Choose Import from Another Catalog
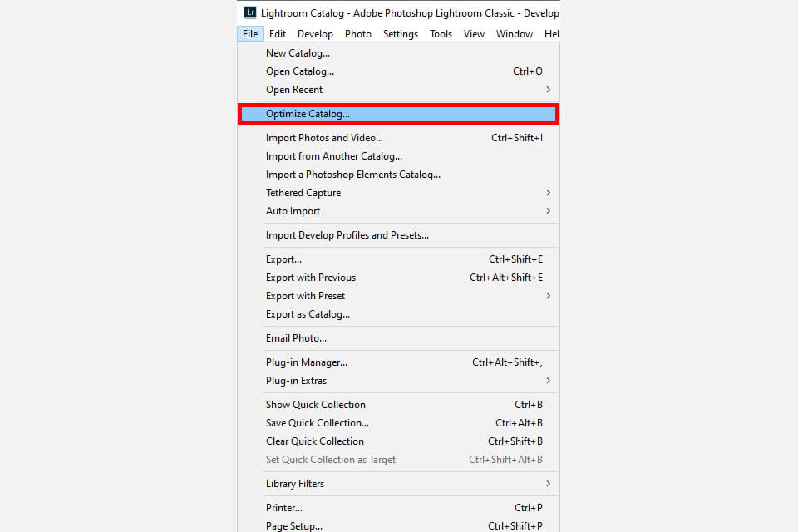The height and width of the screenshot is (532, 798). pos(333,155)
